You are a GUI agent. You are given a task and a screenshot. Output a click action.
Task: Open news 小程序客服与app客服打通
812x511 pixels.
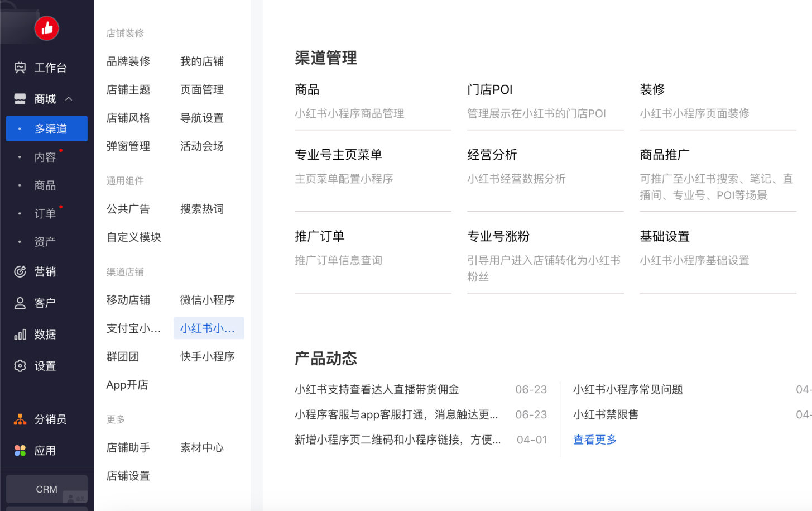(x=396, y=414)
